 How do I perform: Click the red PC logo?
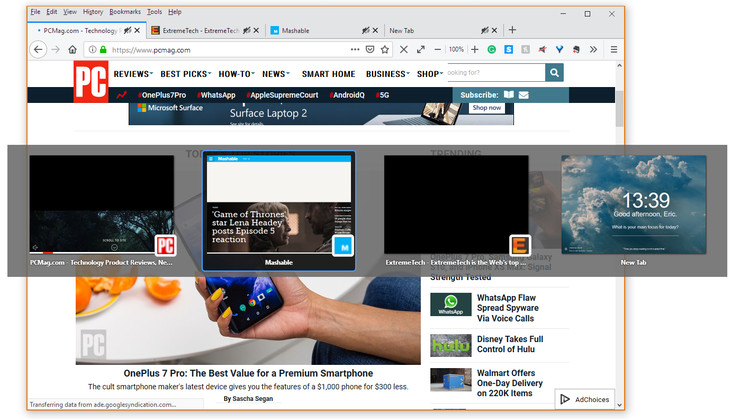91,82
